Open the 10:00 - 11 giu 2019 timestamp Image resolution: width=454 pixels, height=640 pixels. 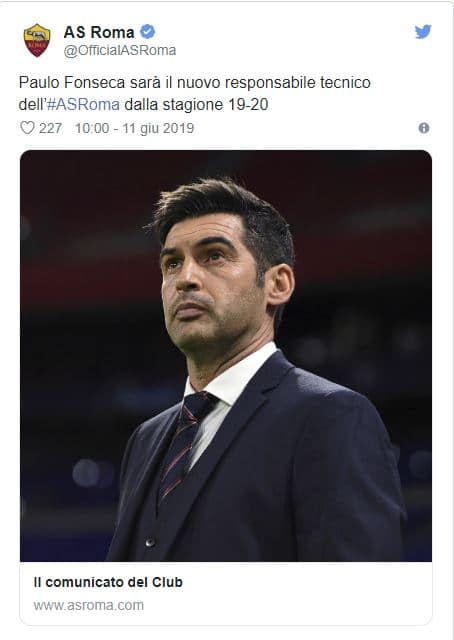pyautogui.click(x=134, y=128)
